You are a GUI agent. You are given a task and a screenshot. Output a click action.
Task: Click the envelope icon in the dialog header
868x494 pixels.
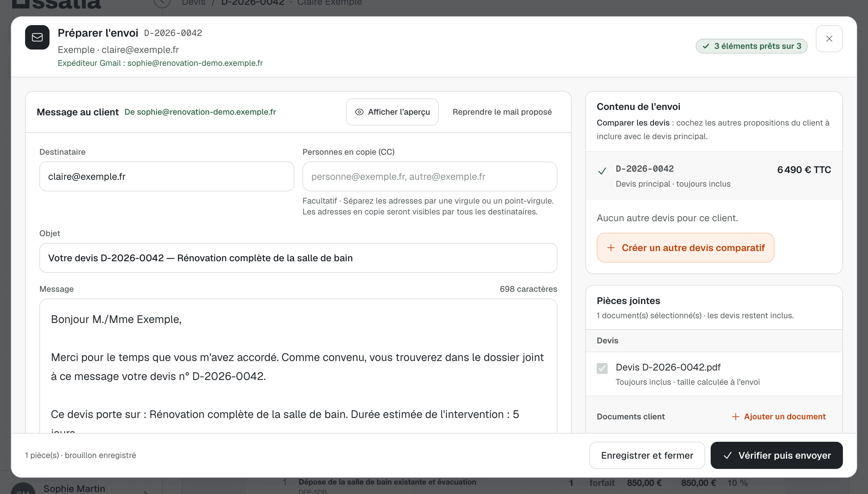[x=37, y=37]
